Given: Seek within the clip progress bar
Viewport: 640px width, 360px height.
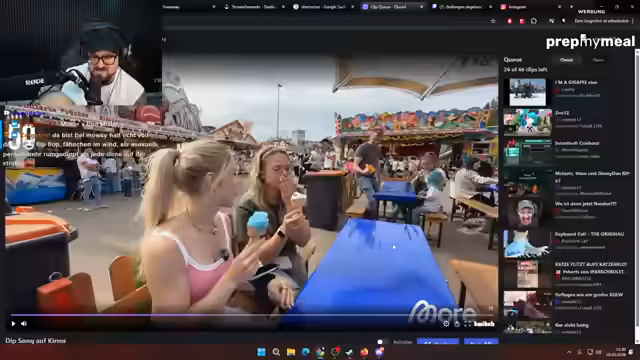Looking at the screenshot, I should click(x=252, y=315).
